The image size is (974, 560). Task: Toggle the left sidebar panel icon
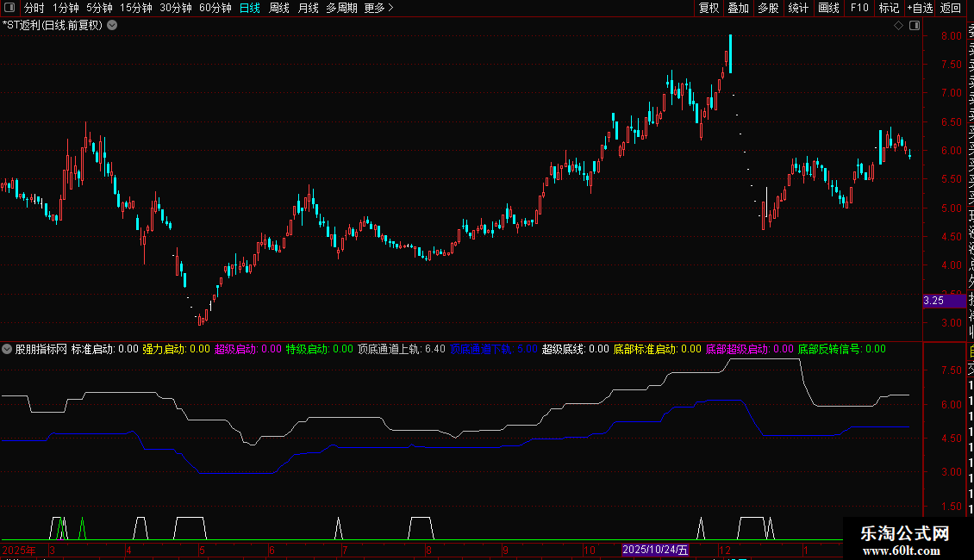click(x=9, y=8)
